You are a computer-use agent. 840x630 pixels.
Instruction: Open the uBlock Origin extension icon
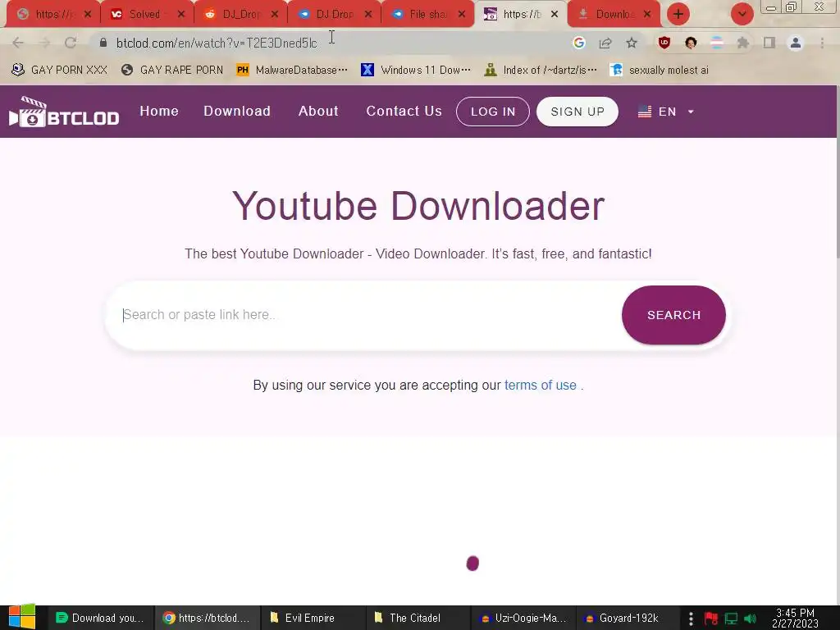[x=664, y=43]
